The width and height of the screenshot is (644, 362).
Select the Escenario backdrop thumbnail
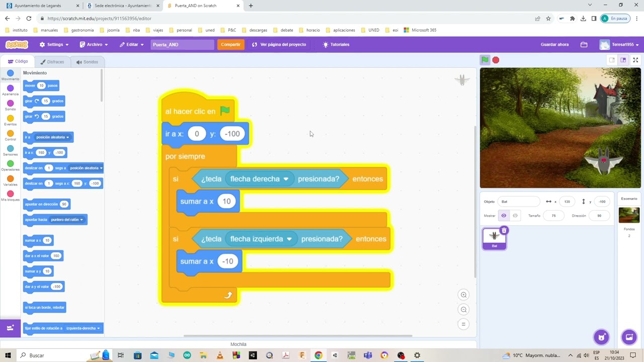click(629, 215)
